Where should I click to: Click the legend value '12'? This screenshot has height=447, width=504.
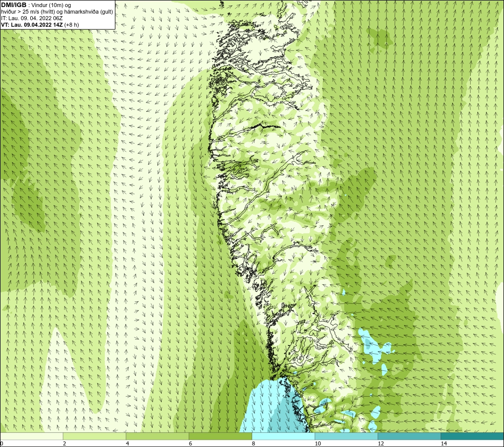(381, 443)
